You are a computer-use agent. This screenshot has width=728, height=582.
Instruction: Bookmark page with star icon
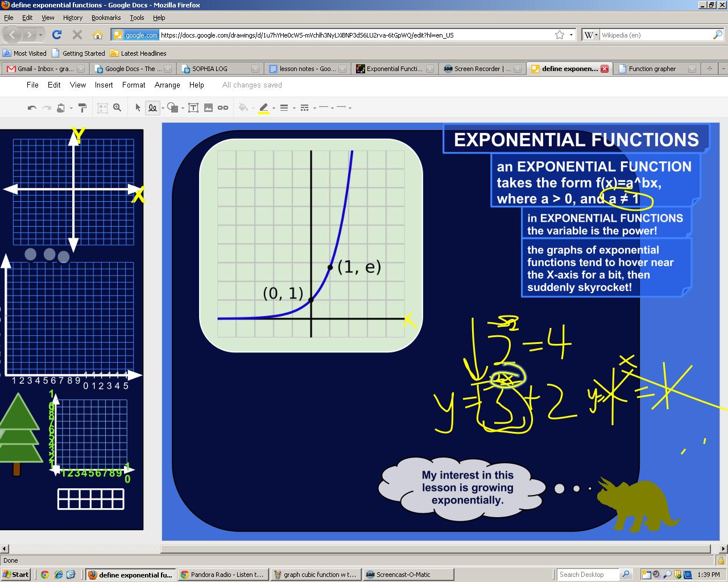click(560, 35)
